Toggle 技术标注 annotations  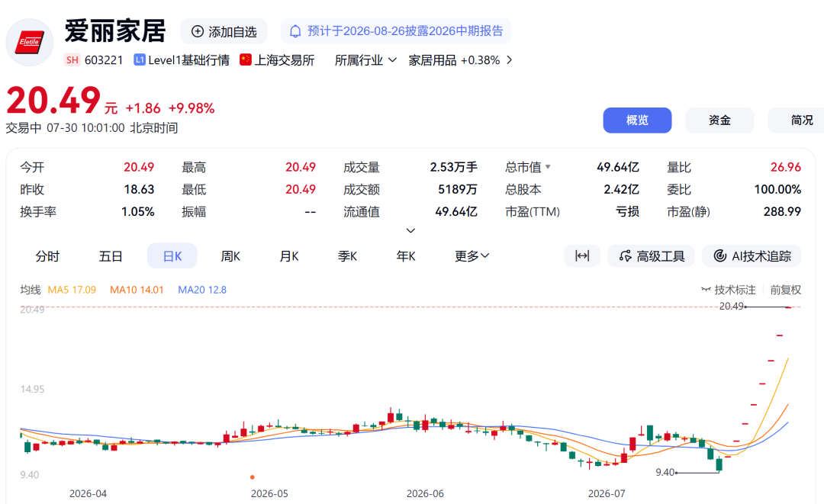coord(729,290)
